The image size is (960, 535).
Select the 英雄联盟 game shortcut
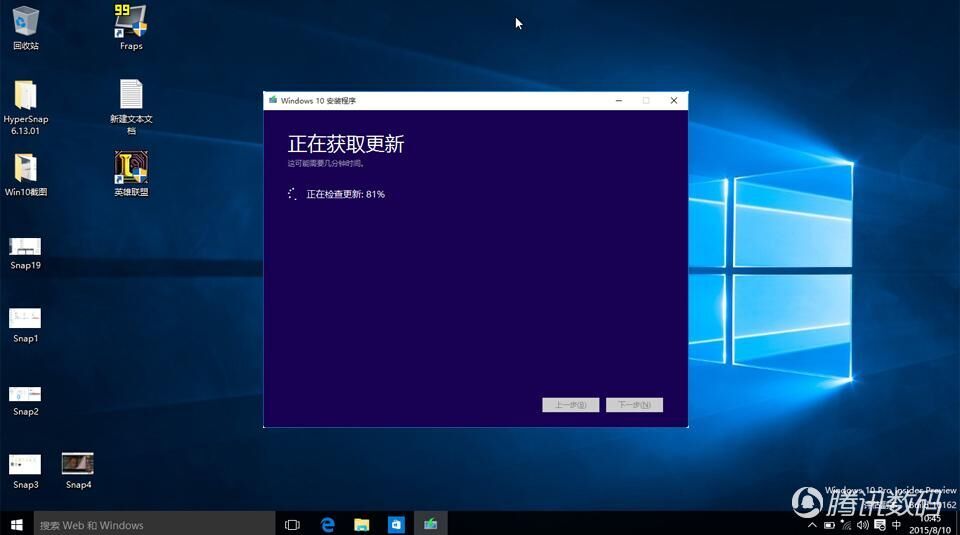tap(131, 168)
